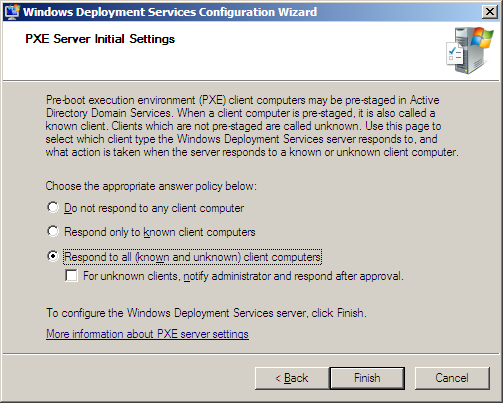Click the 'Do not respond to any client computer' label text
The width and height of the screenshot is (503, 403).
pos(154,208)
